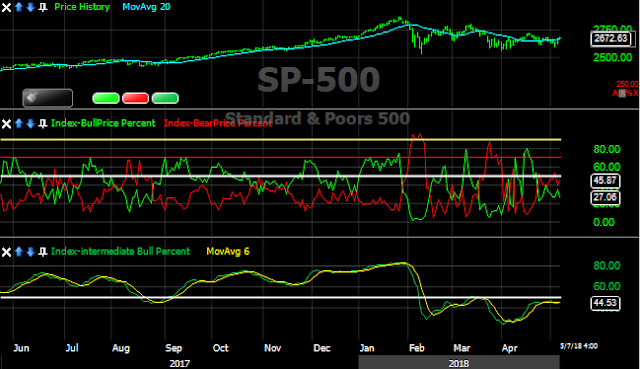Select the MovAvg 6 indicator label

pyautogui.click(x=228, y=251)
